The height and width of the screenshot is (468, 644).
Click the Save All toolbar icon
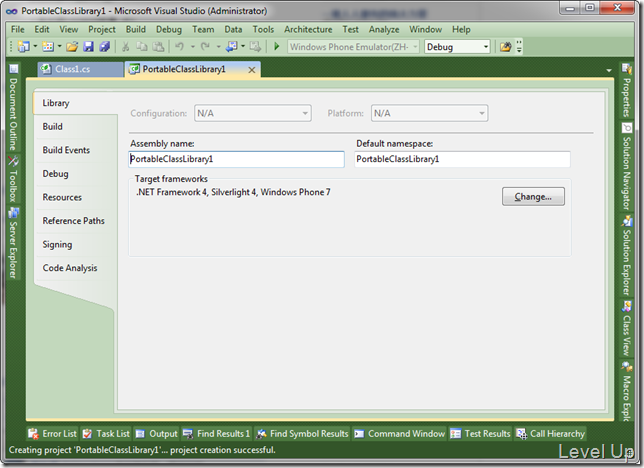[x=104, y=47]
